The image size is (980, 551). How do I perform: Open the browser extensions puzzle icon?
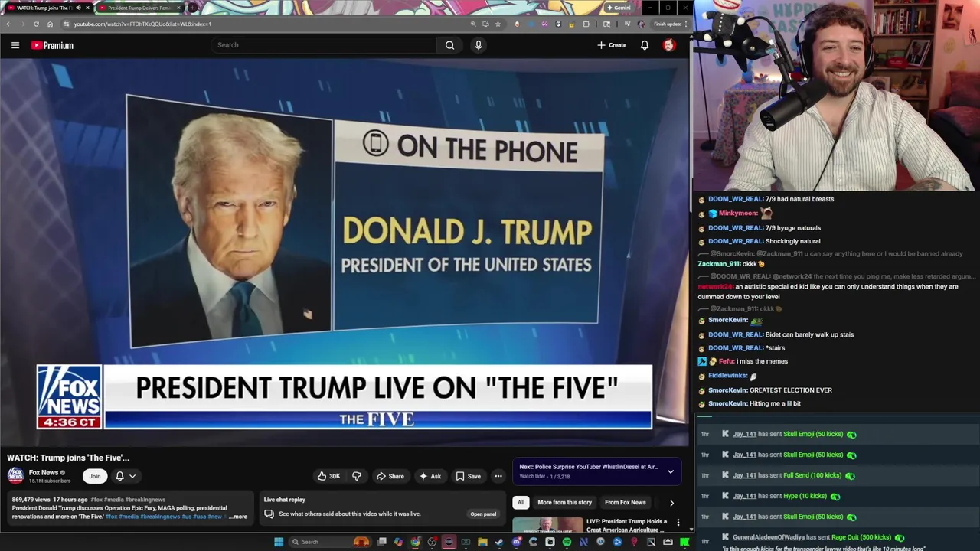point(586,24)
